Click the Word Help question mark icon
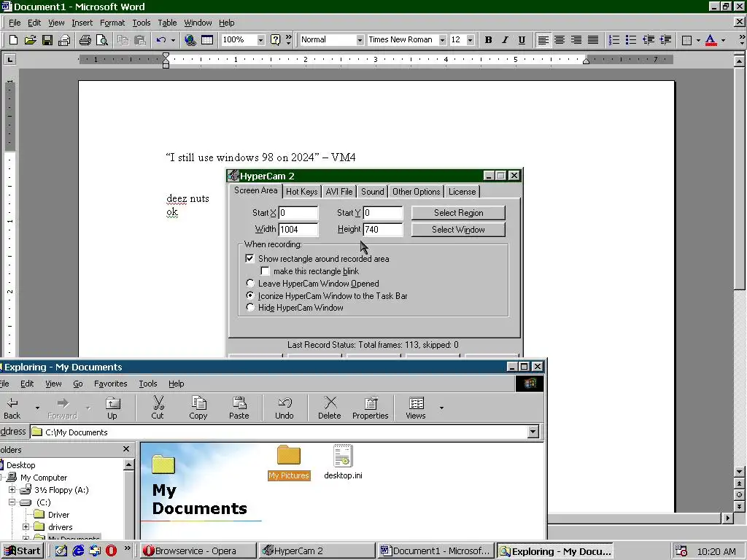Screen dimensions: 747x560 [x=275, y=40]
